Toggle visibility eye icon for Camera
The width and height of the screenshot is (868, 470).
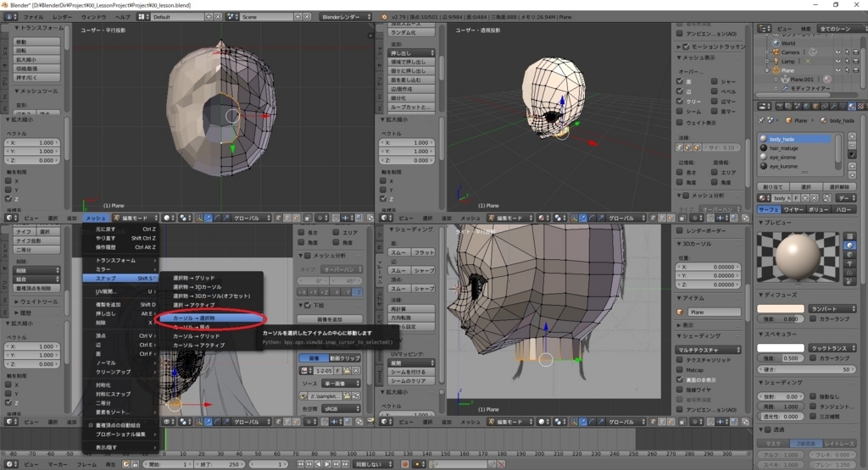pos(837,52)
